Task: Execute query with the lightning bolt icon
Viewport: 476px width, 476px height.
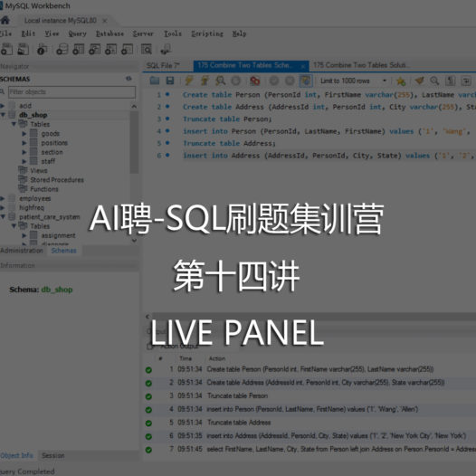Action: [189, 81]
